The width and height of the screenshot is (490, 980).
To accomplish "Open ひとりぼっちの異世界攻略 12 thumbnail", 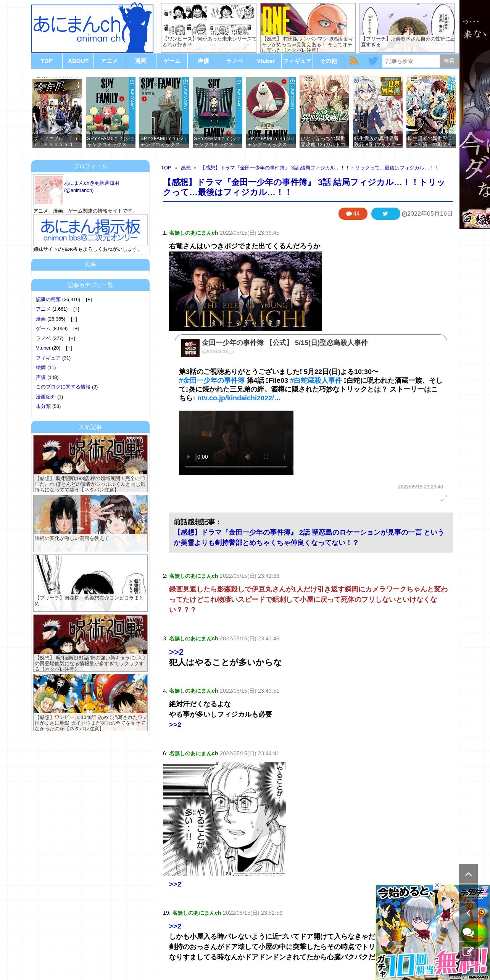I will [324, 112].
